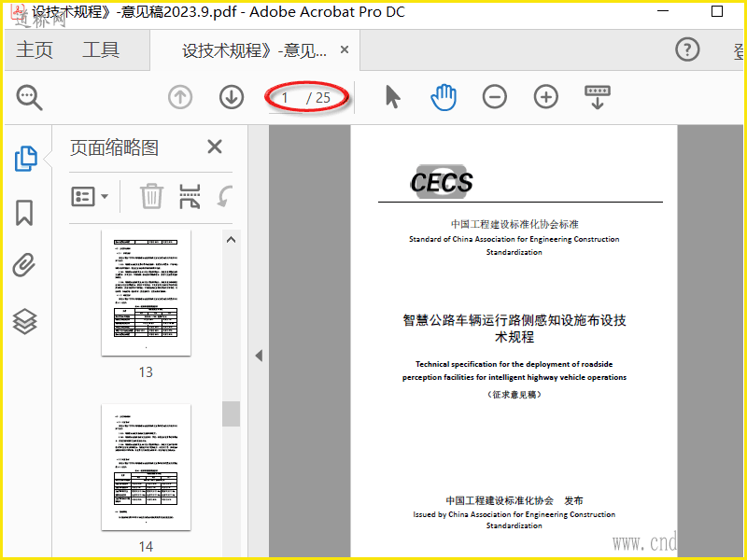747x560 pixels.
Task: Click the page break icon in thumbnails toolbar
Action: point(190,196)
